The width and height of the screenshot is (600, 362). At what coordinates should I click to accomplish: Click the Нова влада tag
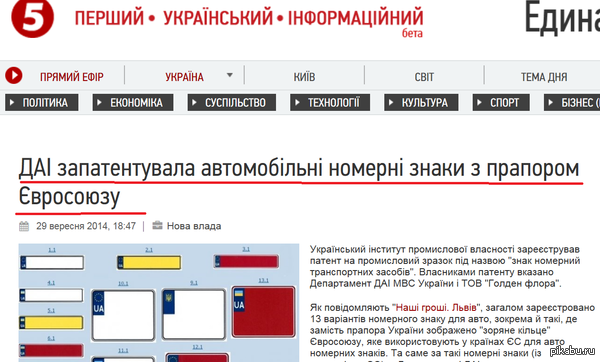tap(194, 226)
